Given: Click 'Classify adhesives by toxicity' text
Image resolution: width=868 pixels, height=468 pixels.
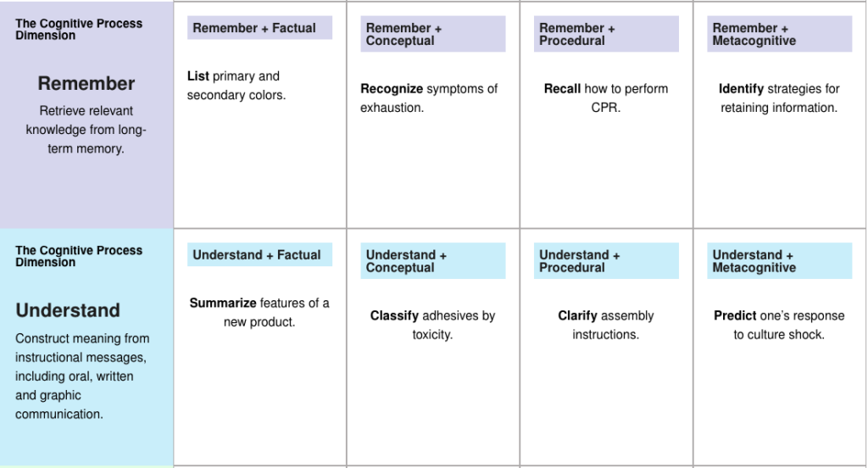Looking at the screenshot, I should click(x=432, y=325).
